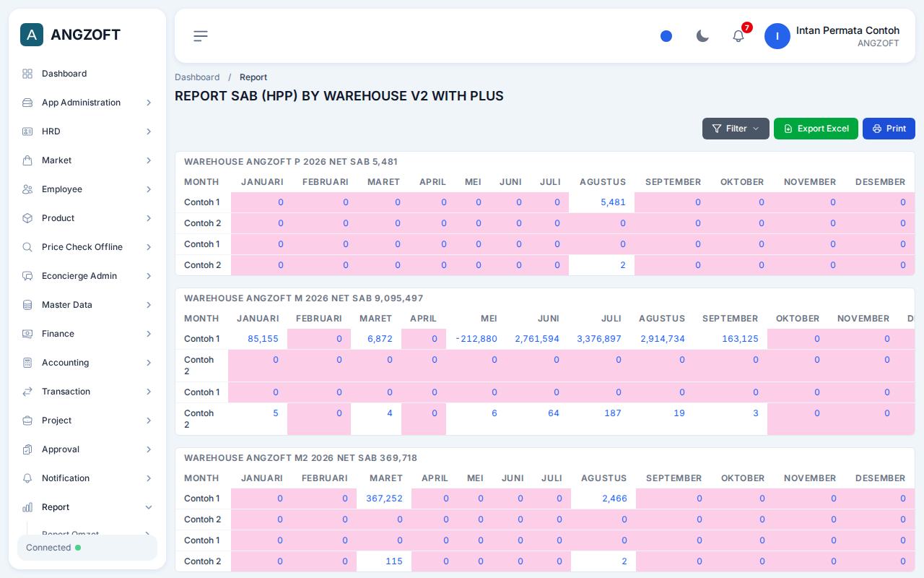Open the Filter dropdown button

[x=736, y=129]
